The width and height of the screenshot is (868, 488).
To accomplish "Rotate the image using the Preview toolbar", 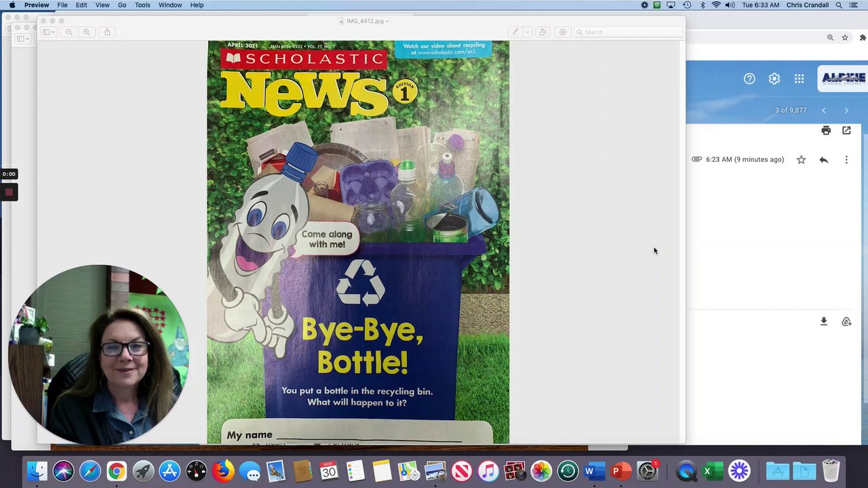I will tap(542, 32).
